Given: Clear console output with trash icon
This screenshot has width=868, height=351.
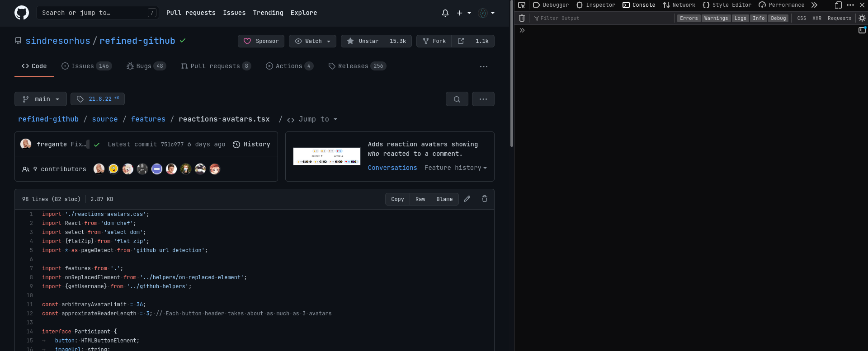Looking at the screenshot, I should 522,18.
